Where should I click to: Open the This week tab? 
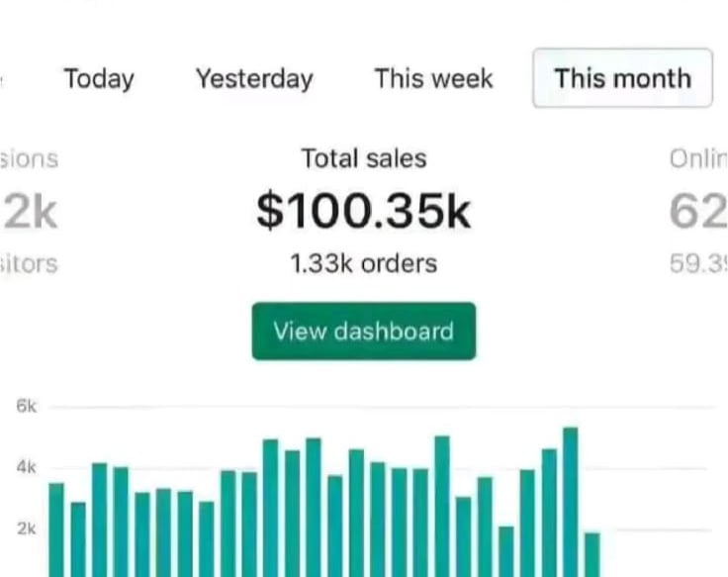[x=433, y=78]
